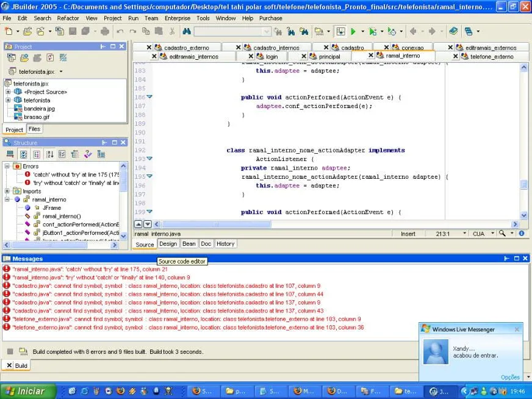Collapse the Errors node in Structure
Image resolution: width=532 pixels, height=399 pixels.
pos(8,166)
